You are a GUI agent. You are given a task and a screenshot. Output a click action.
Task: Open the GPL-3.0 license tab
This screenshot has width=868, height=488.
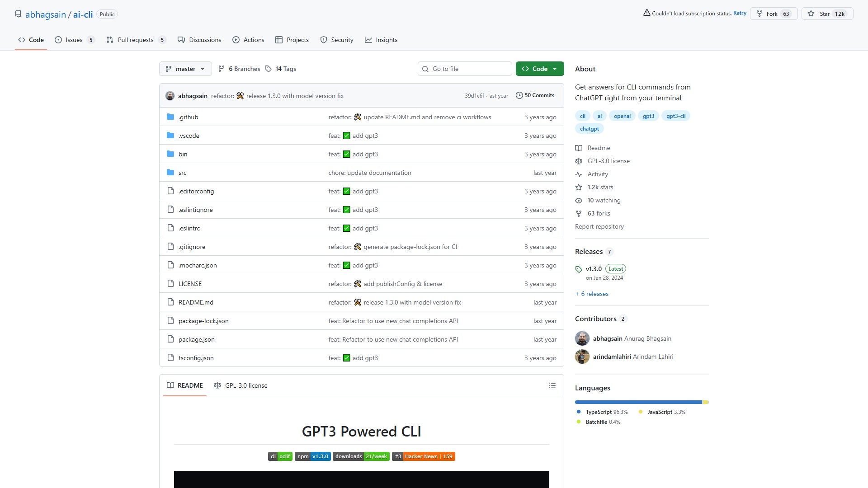point(241,385)
